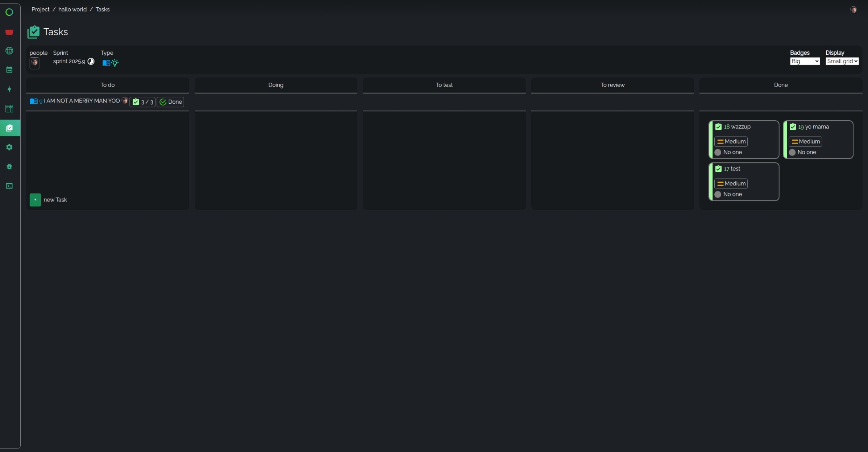
Task: Open the lightning bolt sidebar item
Action: tap(9, 89)
